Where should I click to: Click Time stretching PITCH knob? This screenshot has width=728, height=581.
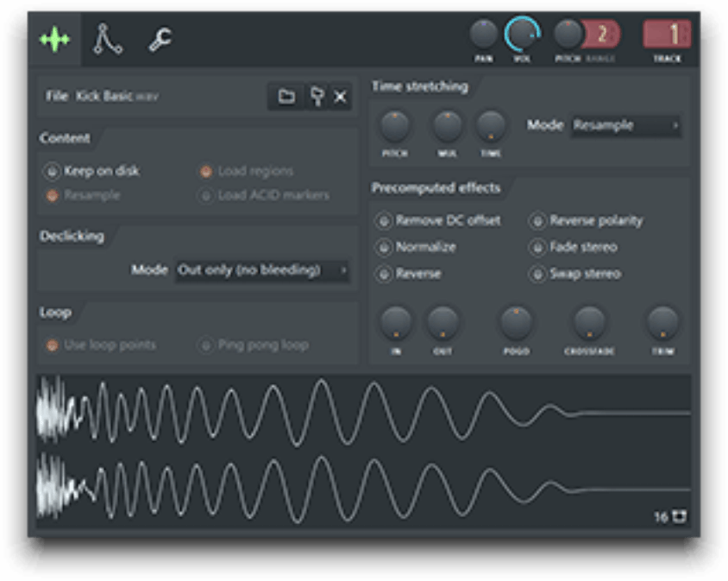(395, 126)
